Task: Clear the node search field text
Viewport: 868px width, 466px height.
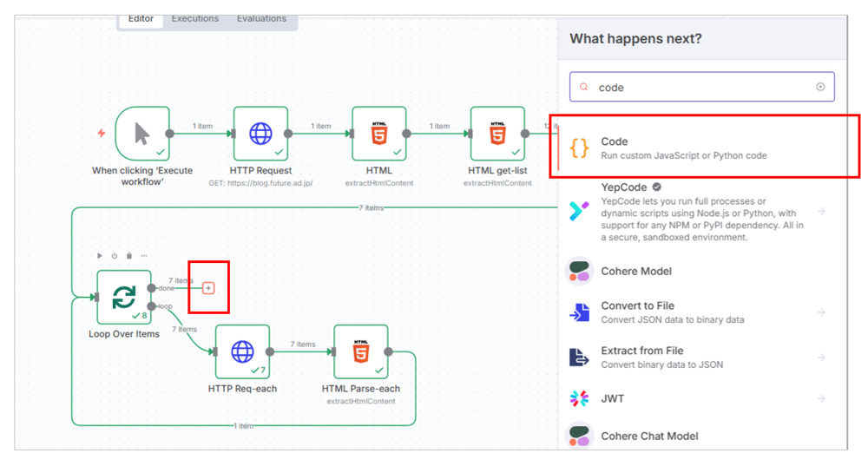Action: click(820, 87)
